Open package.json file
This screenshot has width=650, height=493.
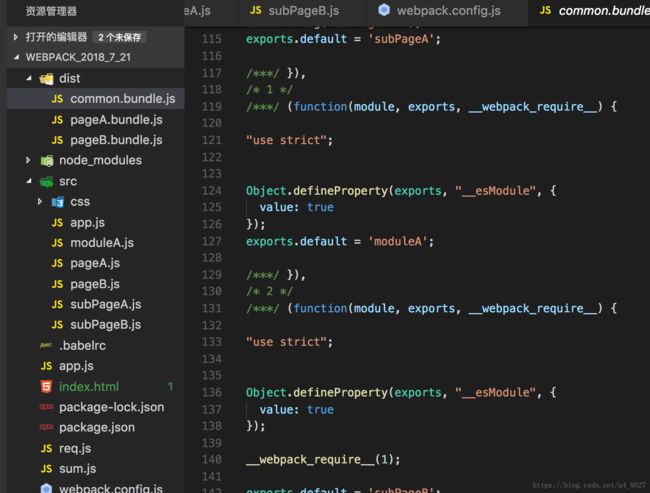(97, 427)
